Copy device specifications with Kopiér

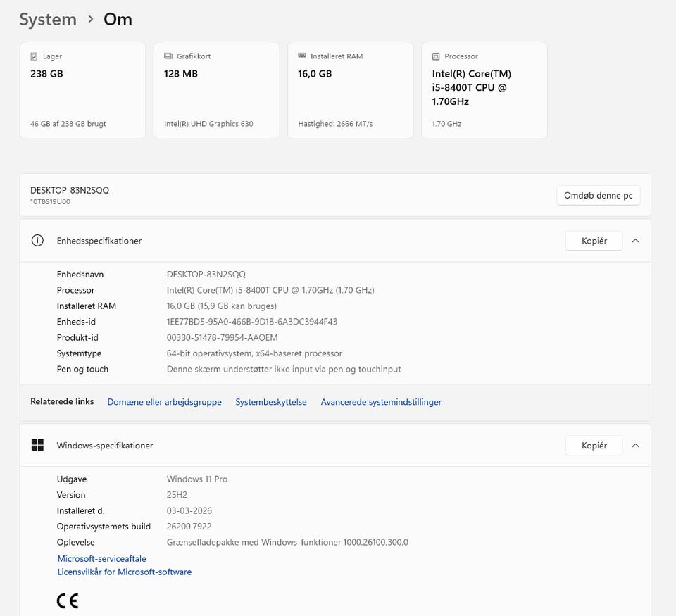[594, 241]
